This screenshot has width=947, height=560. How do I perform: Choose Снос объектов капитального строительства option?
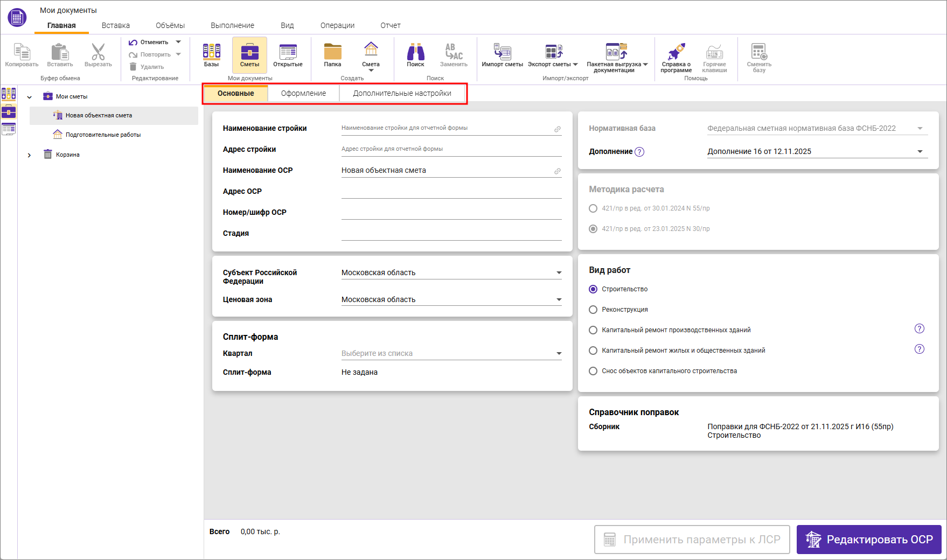[x=593, y=371]
